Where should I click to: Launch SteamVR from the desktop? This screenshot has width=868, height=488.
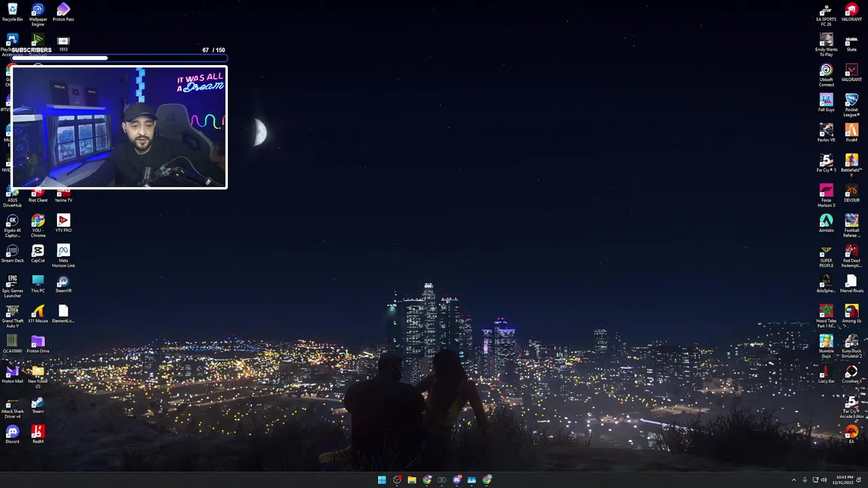[x=63, y=284]
